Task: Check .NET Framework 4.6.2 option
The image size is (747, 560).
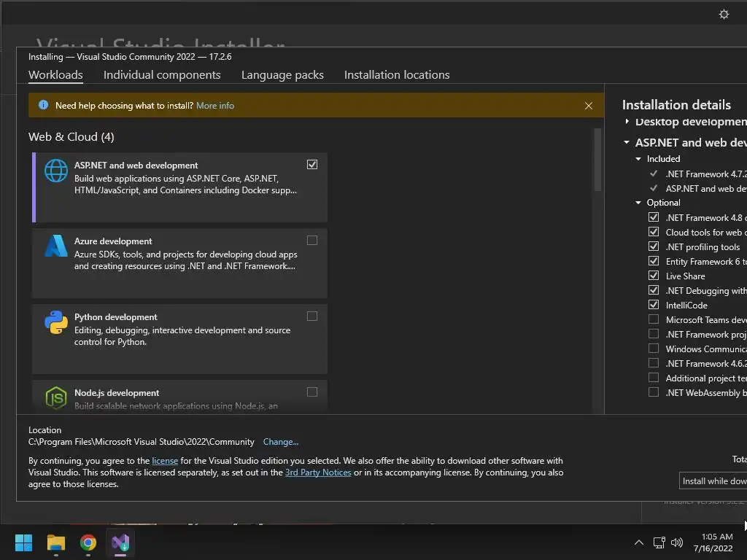Action: (654, 363)
